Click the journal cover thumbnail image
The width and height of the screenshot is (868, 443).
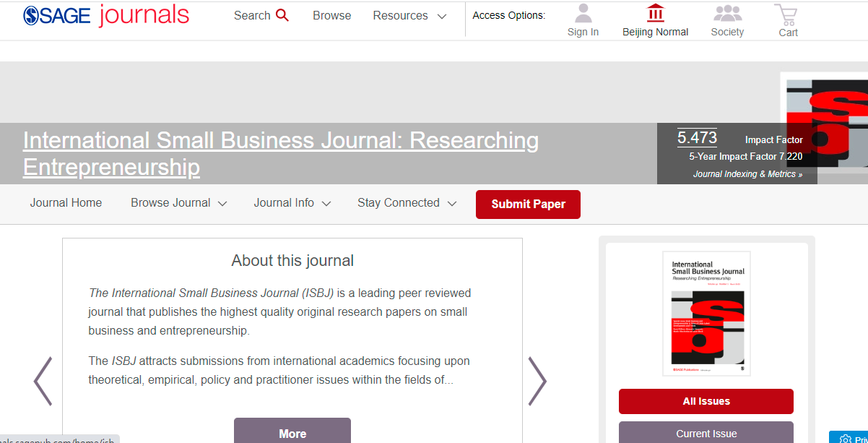[706, 314]
